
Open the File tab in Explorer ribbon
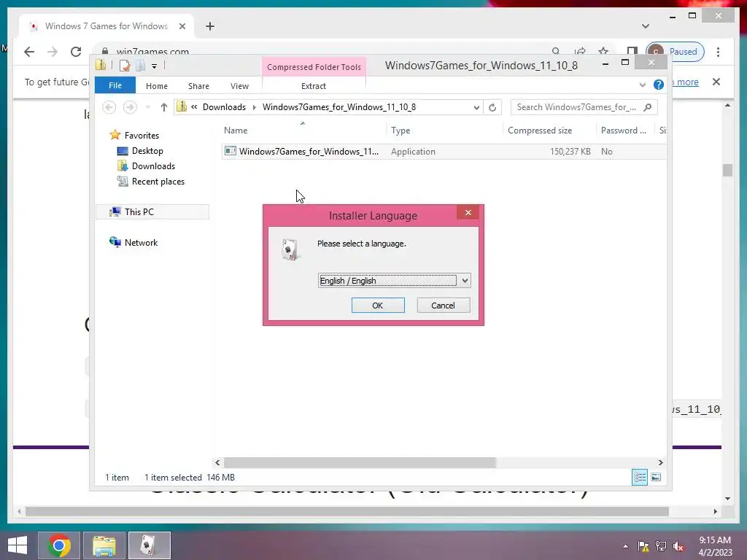(x=115, y=85)
